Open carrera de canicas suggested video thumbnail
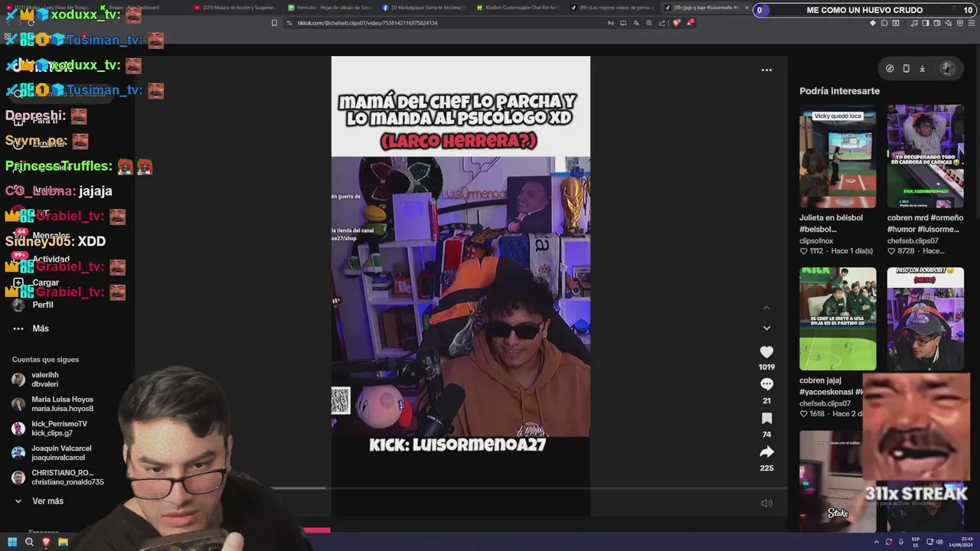This screenshot has height=551, width=980. 925,156
